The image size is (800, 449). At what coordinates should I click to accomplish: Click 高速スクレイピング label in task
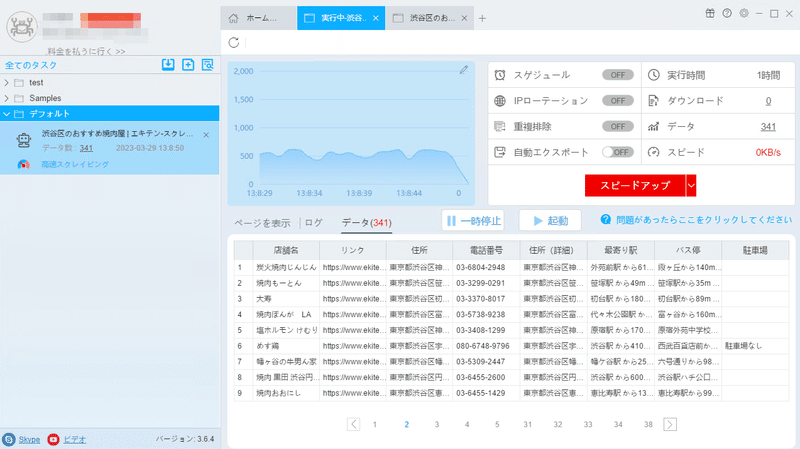75,164
